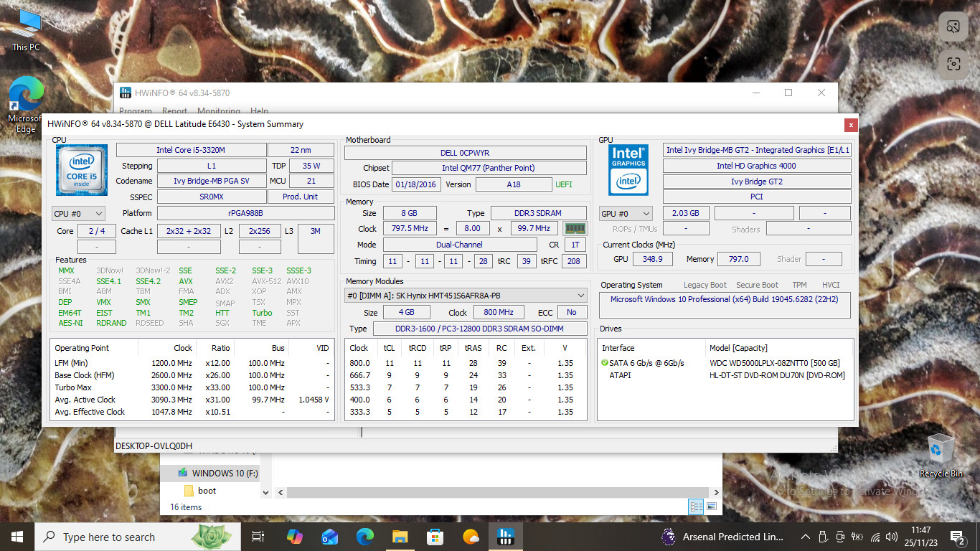Image resolution: width=980 pixels, height=551 pixels.
Task: Close the System Summary window
Action: [850, 124]
